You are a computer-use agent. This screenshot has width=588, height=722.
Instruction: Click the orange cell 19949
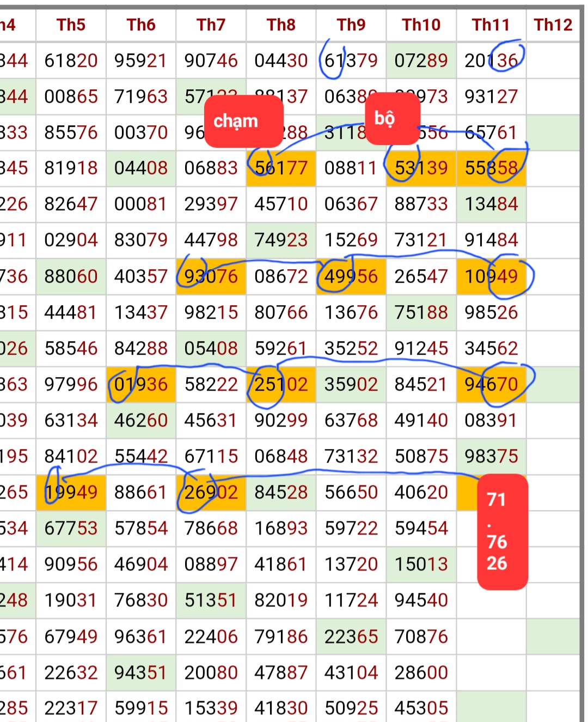(71, 492)
